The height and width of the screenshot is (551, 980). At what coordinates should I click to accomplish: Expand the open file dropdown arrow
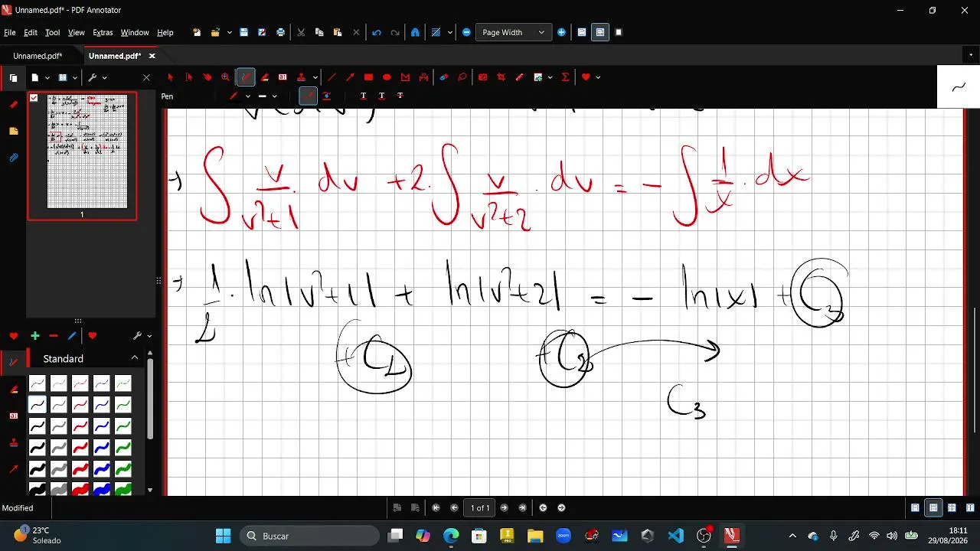(x=230, y=32)
